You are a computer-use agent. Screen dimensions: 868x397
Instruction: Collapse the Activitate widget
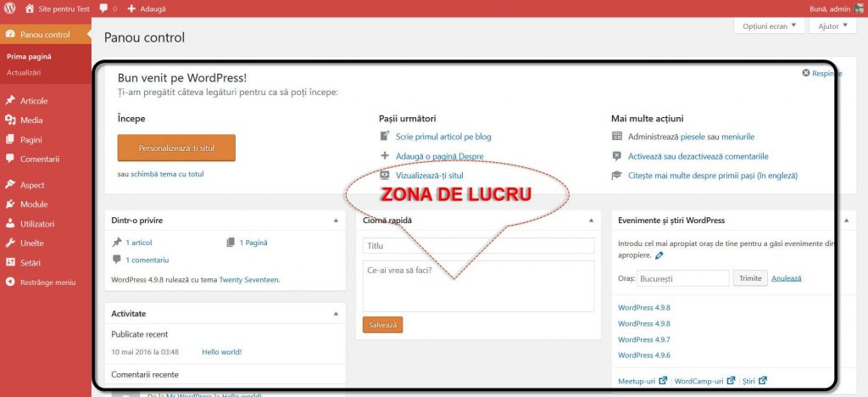(336, 313)
